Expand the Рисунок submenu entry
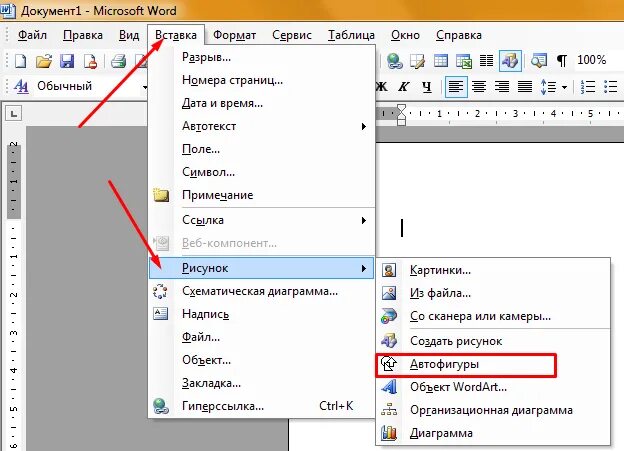624x451 pixels. 261,268
